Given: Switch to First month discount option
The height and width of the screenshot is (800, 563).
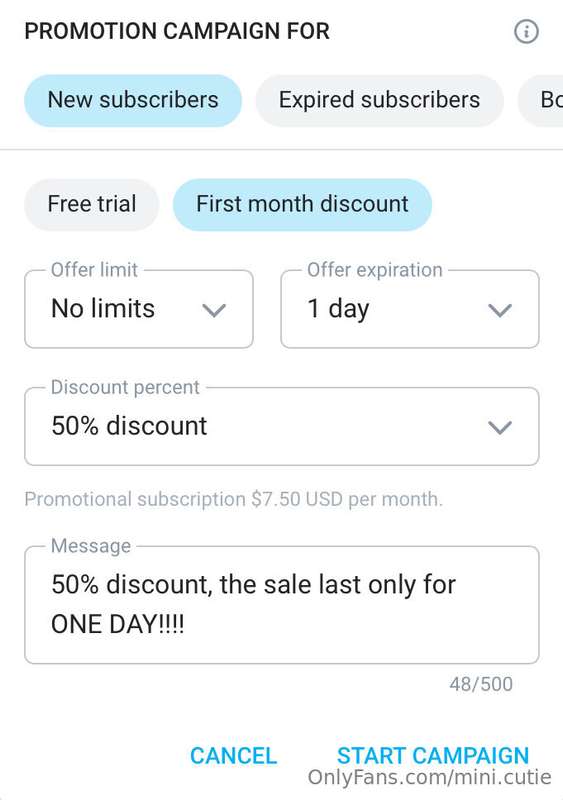Looking at the screenshot, I should (302, 204).
